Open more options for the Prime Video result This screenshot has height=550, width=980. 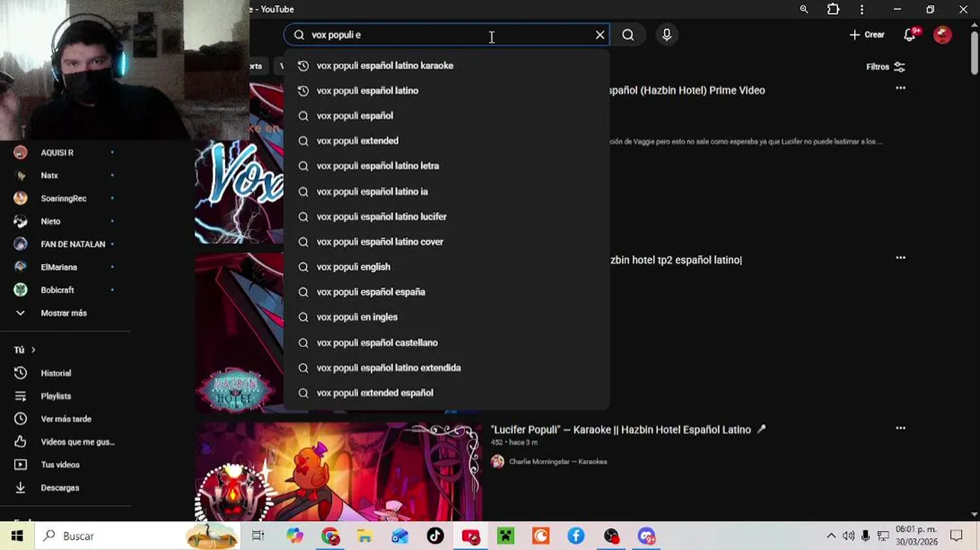tap(901, 89)
